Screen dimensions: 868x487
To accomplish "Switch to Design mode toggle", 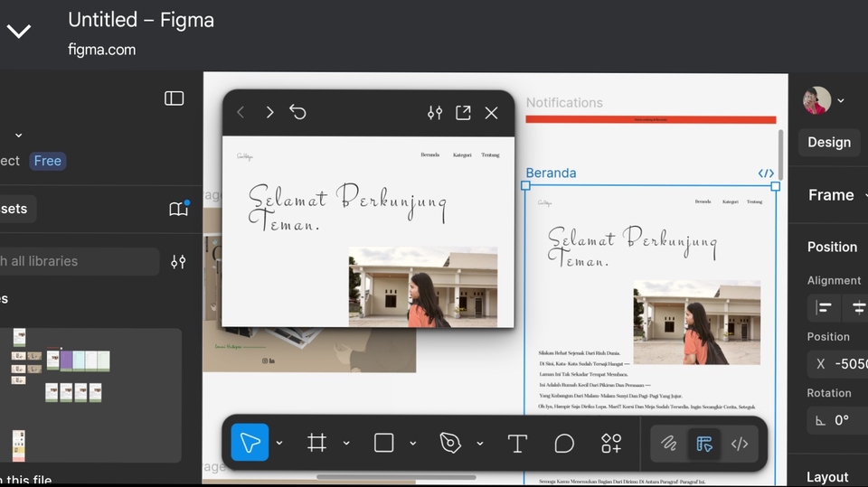I will coord(704,444).
